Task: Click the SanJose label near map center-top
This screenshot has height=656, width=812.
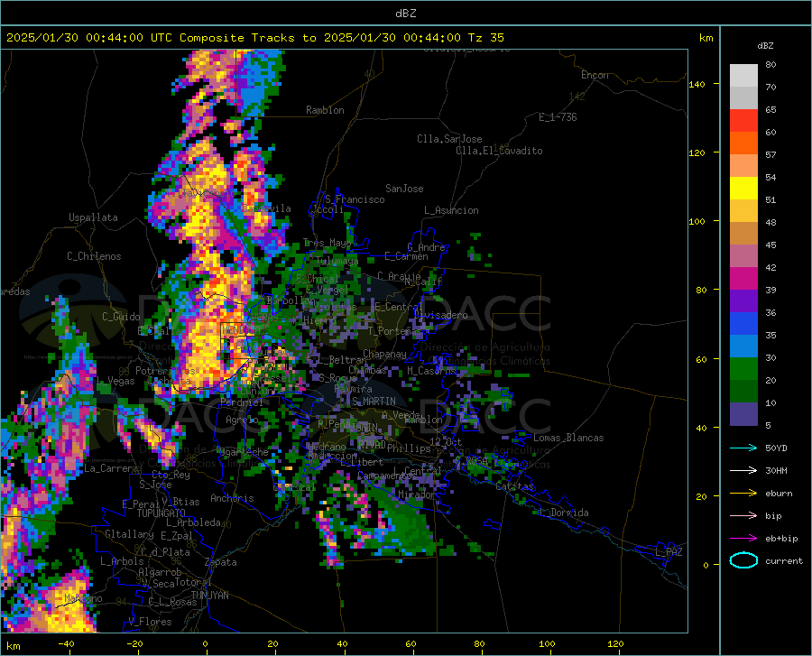Action: 404,189
